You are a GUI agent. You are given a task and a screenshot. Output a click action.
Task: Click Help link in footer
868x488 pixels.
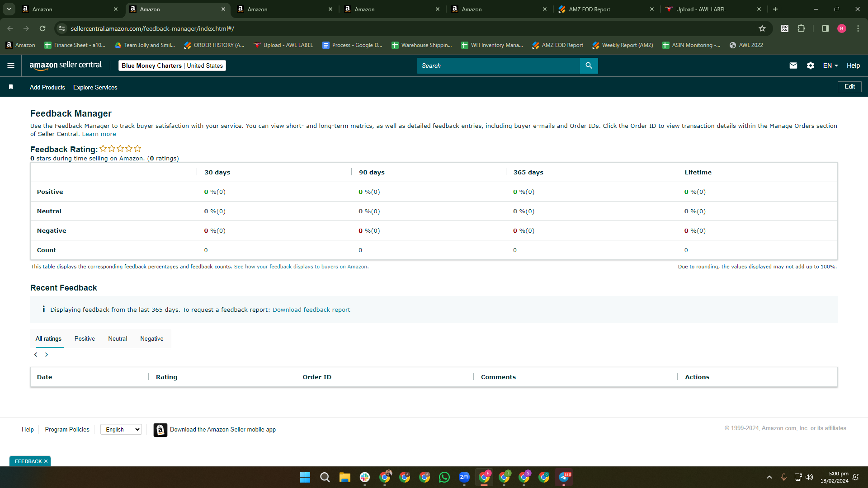pos(28,429)
